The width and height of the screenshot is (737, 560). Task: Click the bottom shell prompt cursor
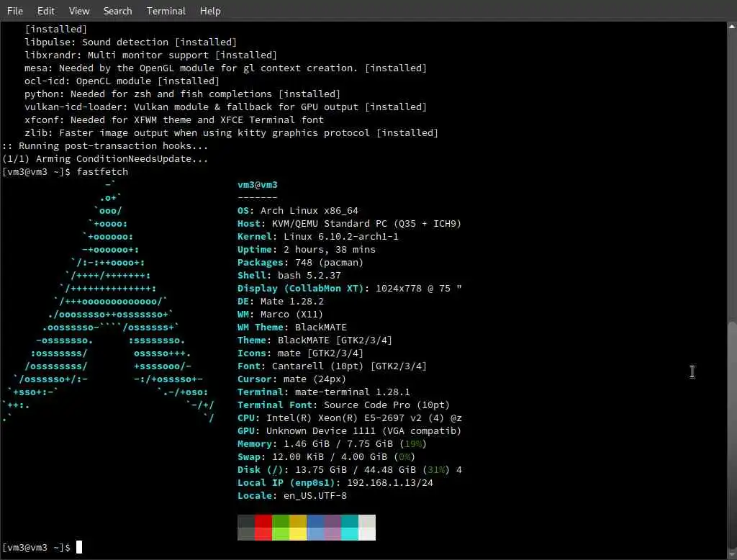pyautogui.click(x=79, y=547)
